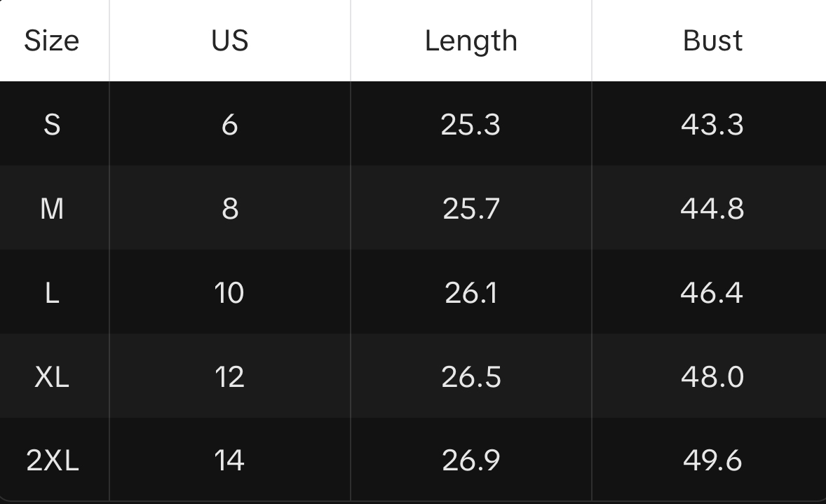Click the 48.0 bust measurement
Image resolution: width=826 pixels, height=504 pixels.
click(x=712, y=377)
